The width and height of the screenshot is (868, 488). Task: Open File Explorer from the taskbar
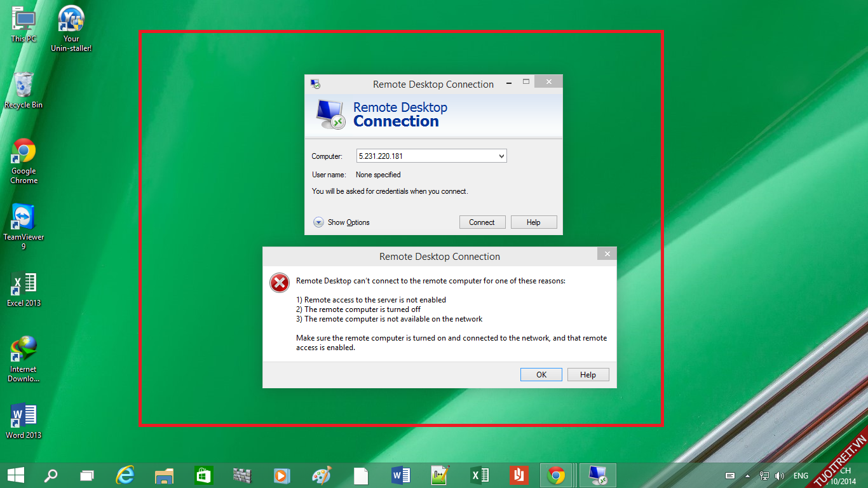(x=165, y=475)
